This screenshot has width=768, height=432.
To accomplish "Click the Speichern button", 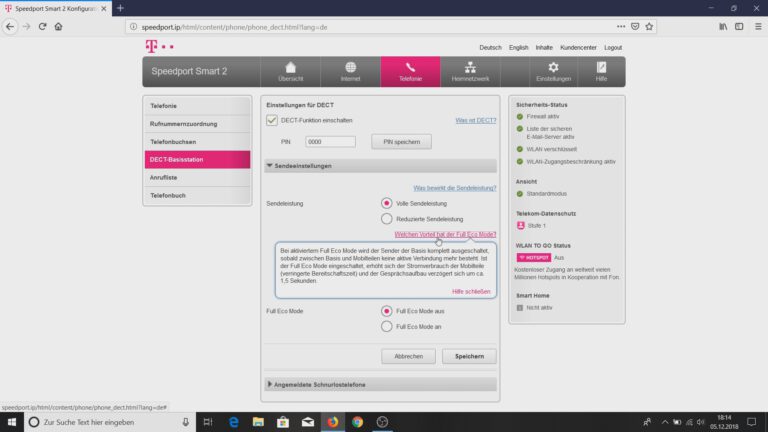I will coord(469,356).
